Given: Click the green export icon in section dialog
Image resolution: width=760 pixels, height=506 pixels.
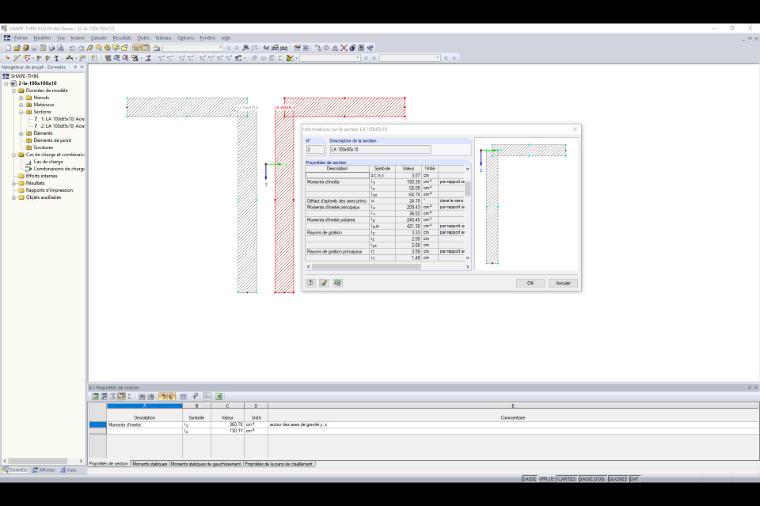Looking at the screenshot, I should pyautogui.click(x=338, y=283).
